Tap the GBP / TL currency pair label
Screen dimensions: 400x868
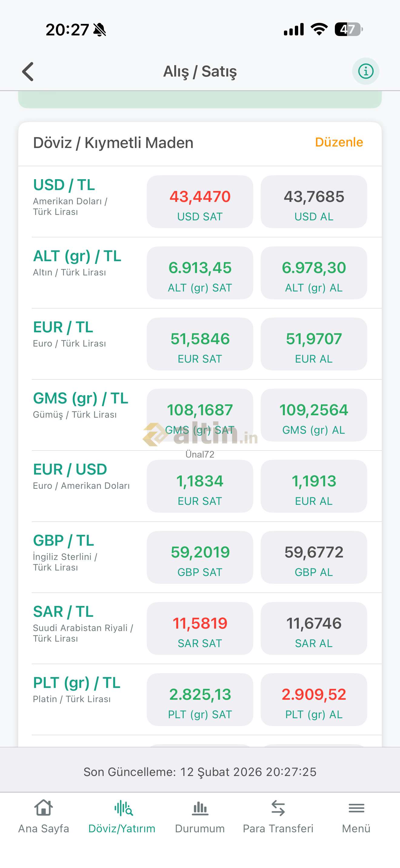coord(63,541)
